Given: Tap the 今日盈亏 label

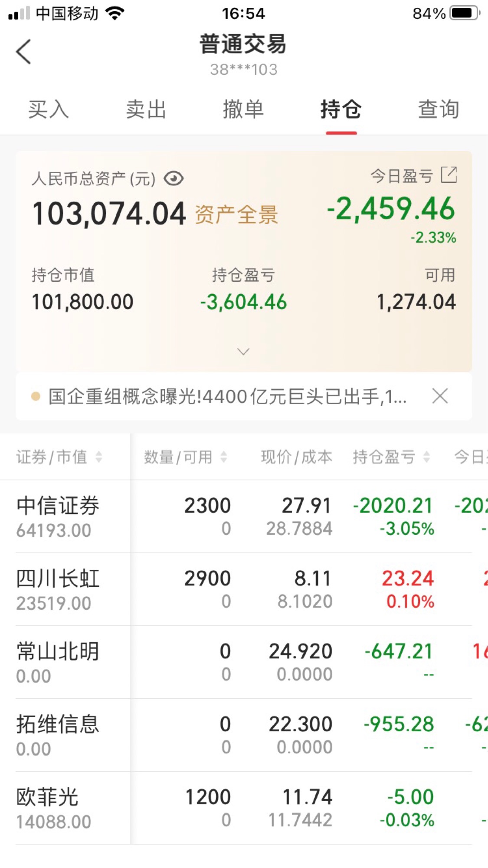Looking at the screenshot, I should 402,176.
